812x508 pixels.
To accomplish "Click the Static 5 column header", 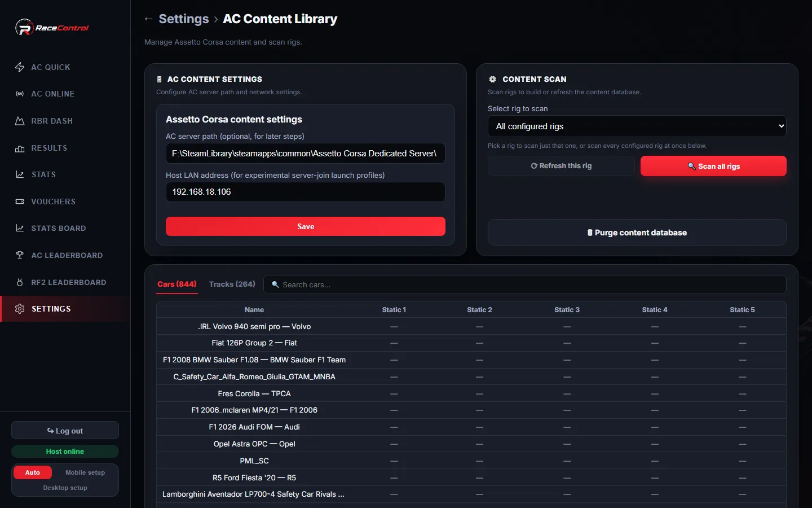I will pos(742,310).
